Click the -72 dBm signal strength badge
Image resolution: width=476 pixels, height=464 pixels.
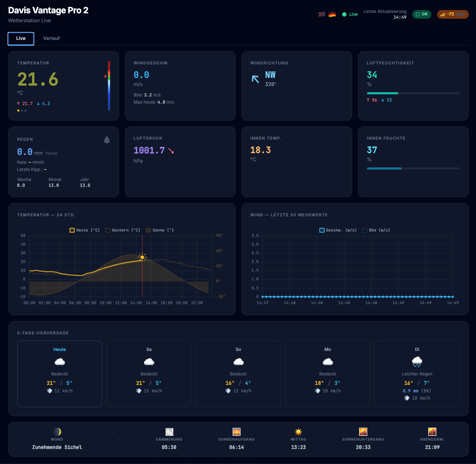[453, 14]
